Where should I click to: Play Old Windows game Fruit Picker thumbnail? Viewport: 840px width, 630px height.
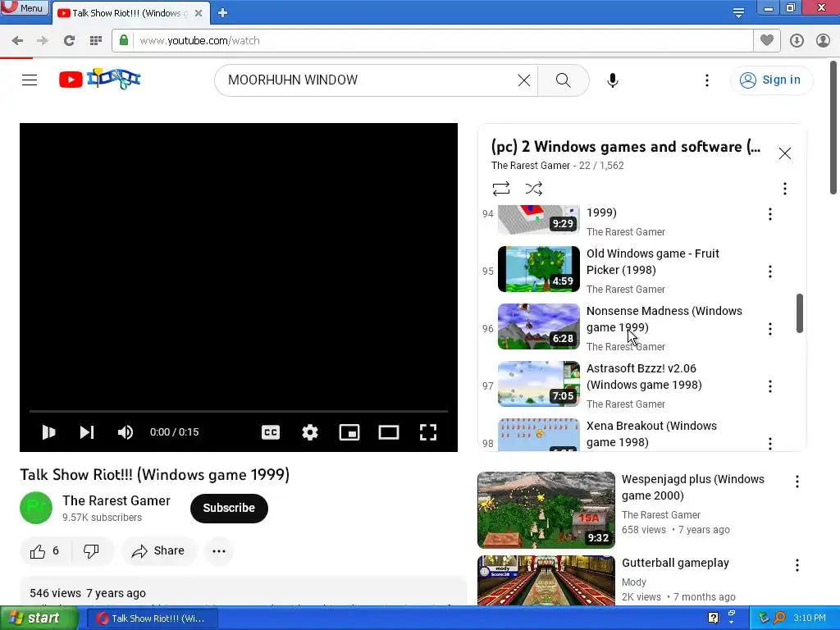(x=538, y=269)
